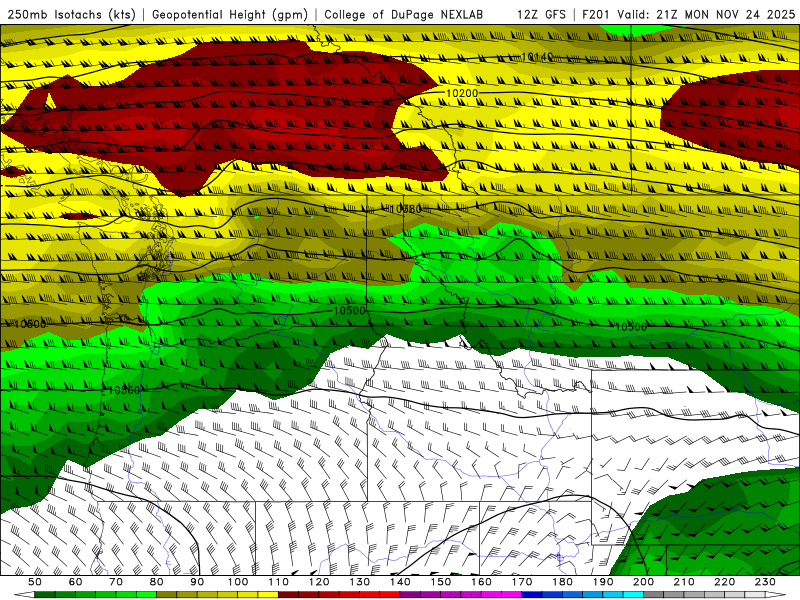Click the 80 label on the color scale
800x600 pixels.
click(157, 582)
